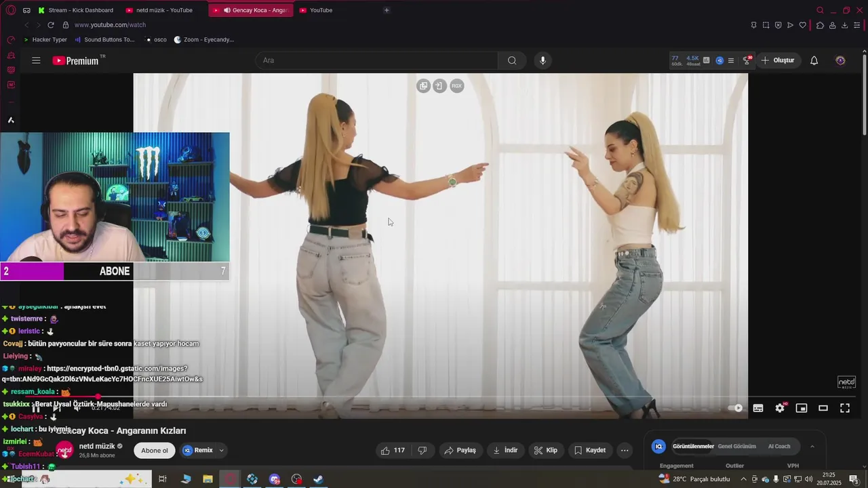Select AI Coach tab in vidIQ
The height and width of the screenshot is (488, 868).
[x=779, y=446]
